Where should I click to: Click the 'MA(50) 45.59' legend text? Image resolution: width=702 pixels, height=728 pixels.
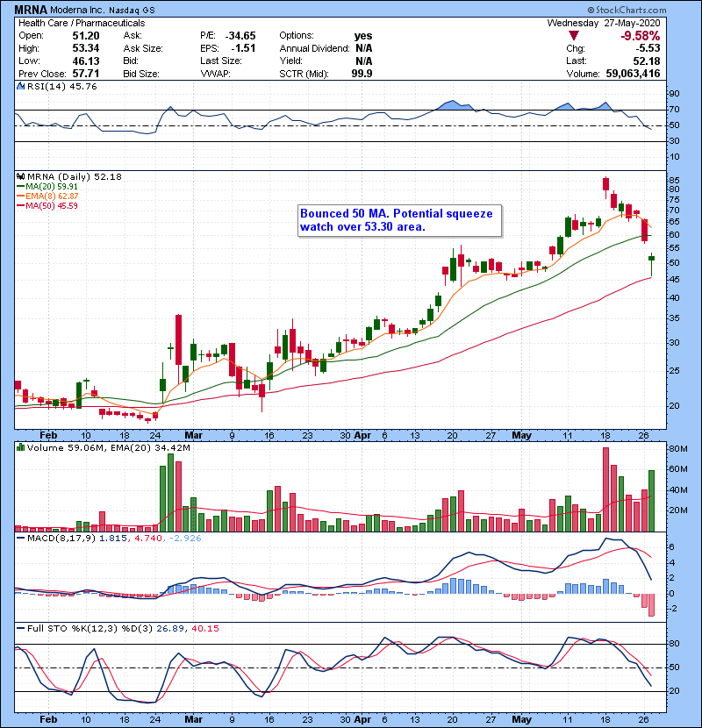pyautogui.click(x=52, y=206)
